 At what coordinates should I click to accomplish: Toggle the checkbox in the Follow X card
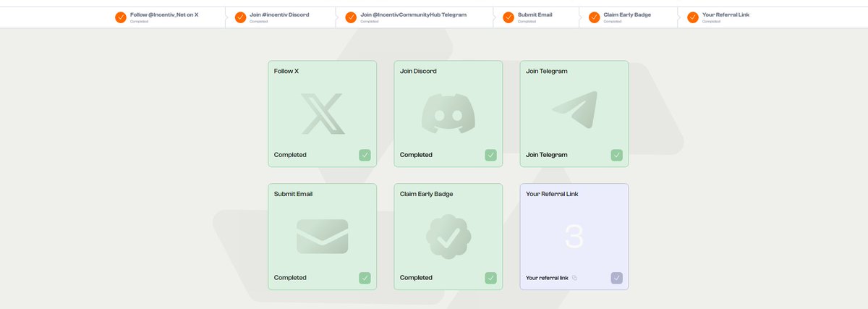[365, 155]
